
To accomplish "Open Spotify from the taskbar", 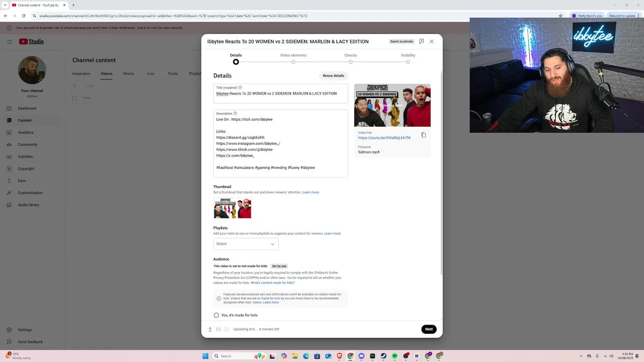I will (394, 356).
